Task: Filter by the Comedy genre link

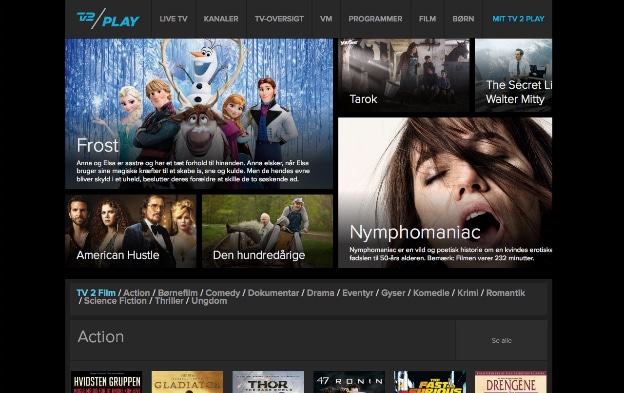Action: [222, 293]
